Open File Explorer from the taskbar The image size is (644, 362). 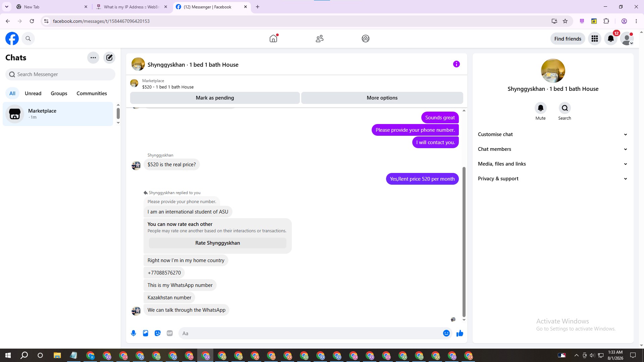point(57,355)
